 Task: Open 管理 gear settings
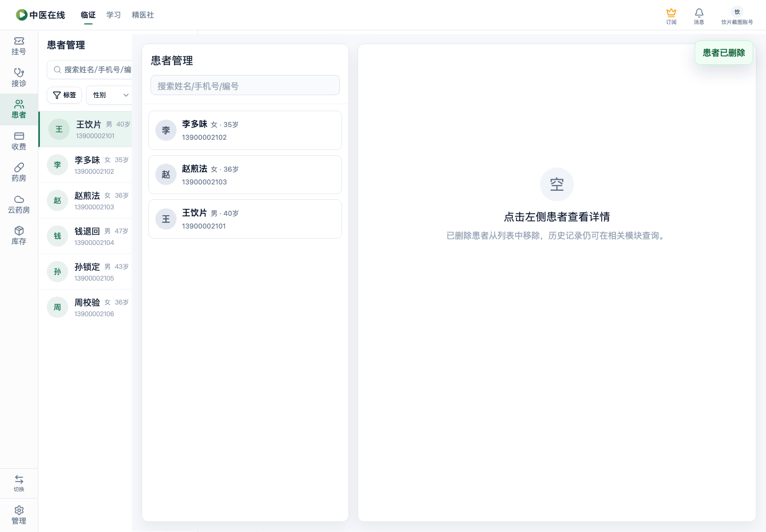point(19,515)
